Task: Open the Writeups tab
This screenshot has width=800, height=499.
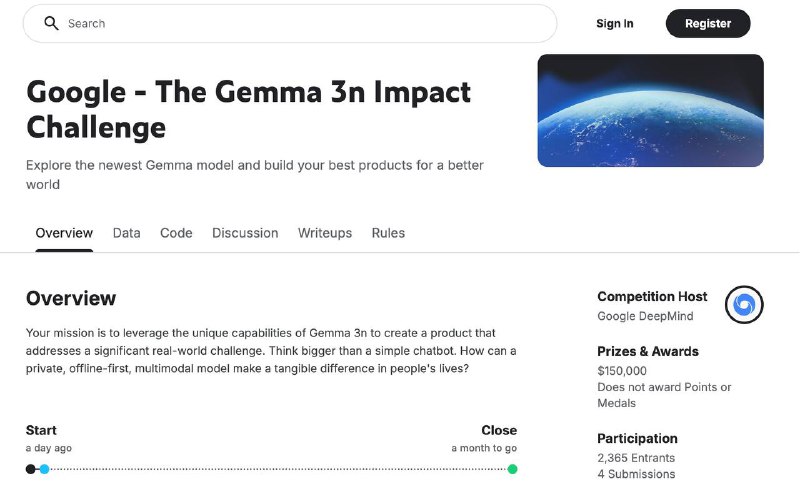Action: pyautogui.click(x=325, y=233)
